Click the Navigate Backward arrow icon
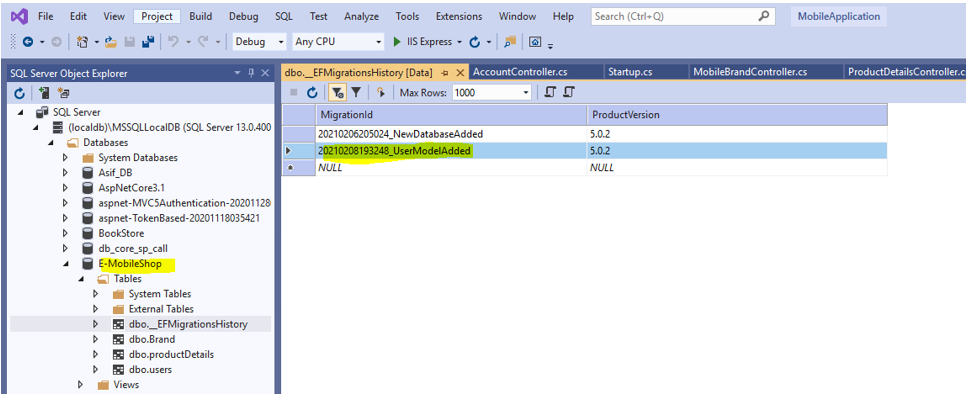This screenshot has height=394, width=967. tap(28, 42)
